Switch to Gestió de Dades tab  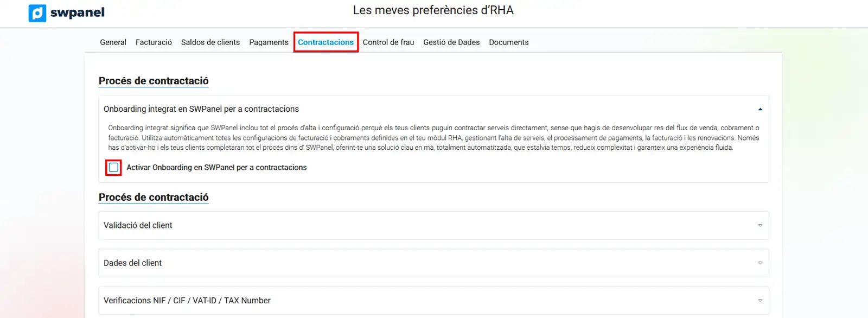point(451,42)
